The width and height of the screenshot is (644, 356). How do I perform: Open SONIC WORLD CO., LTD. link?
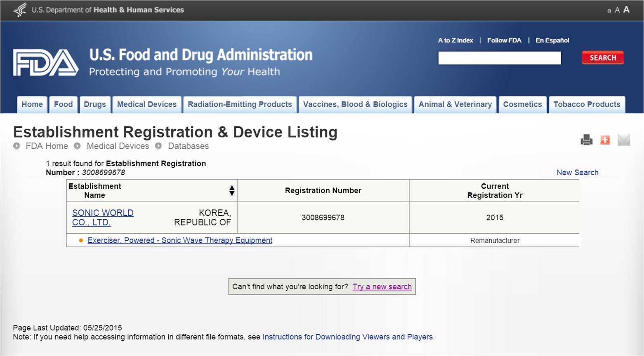[x=103, y=218]
